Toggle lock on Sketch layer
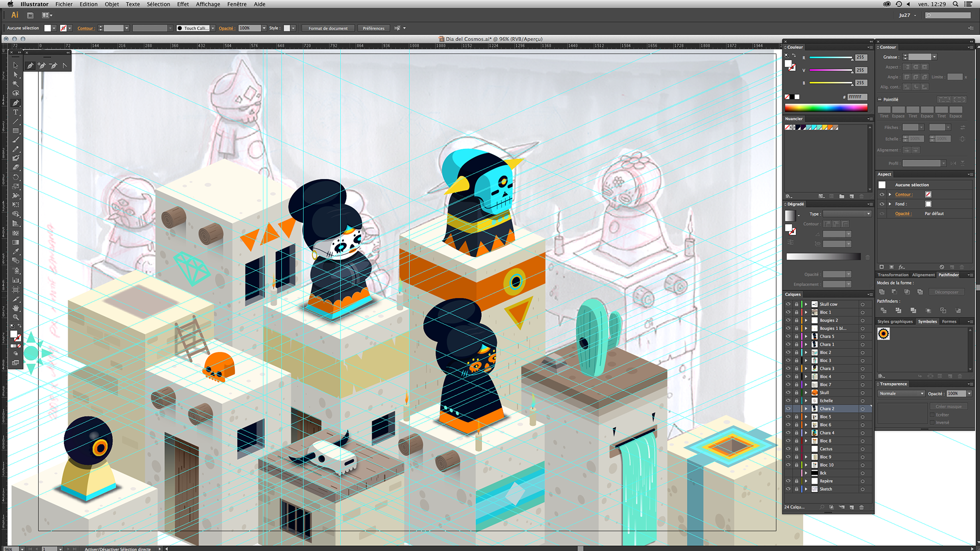 pos(796,489)
